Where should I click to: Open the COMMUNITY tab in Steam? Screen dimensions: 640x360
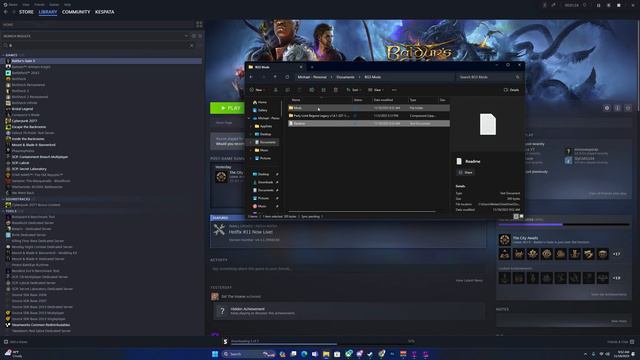click(76, 12)
